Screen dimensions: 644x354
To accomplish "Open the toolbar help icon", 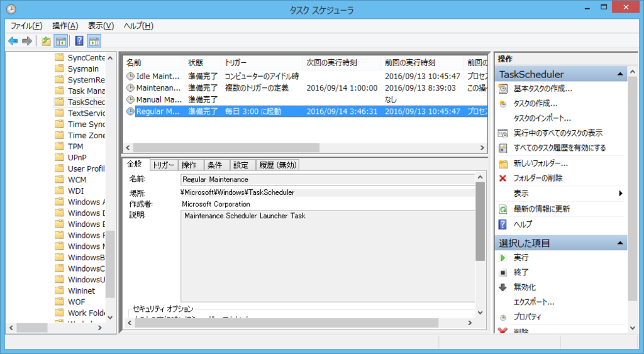I will coord(79,41).
